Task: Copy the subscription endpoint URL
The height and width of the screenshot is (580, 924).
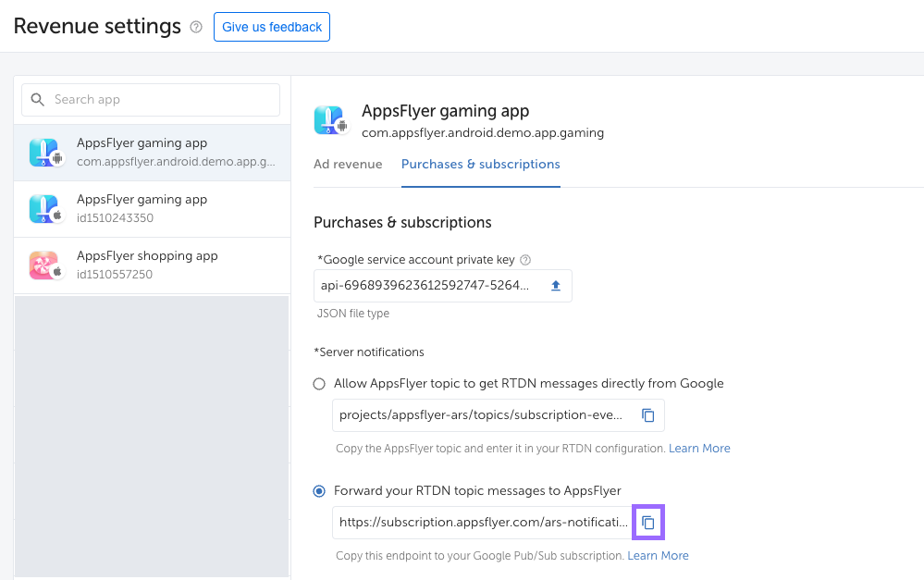Action: coord(648,523)
